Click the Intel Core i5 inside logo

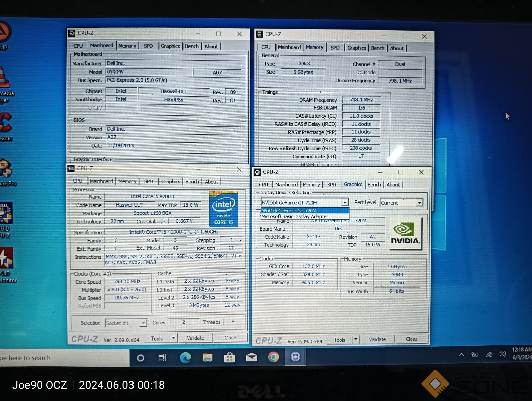(224, 209)
